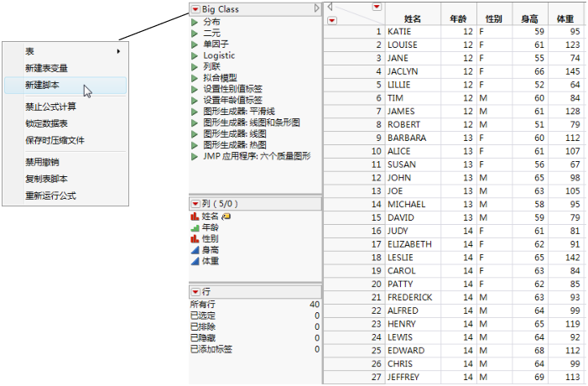This screenshot has height=386, width=588.
Task: Click the ROBERT name cell
Action: coord(413,125)
